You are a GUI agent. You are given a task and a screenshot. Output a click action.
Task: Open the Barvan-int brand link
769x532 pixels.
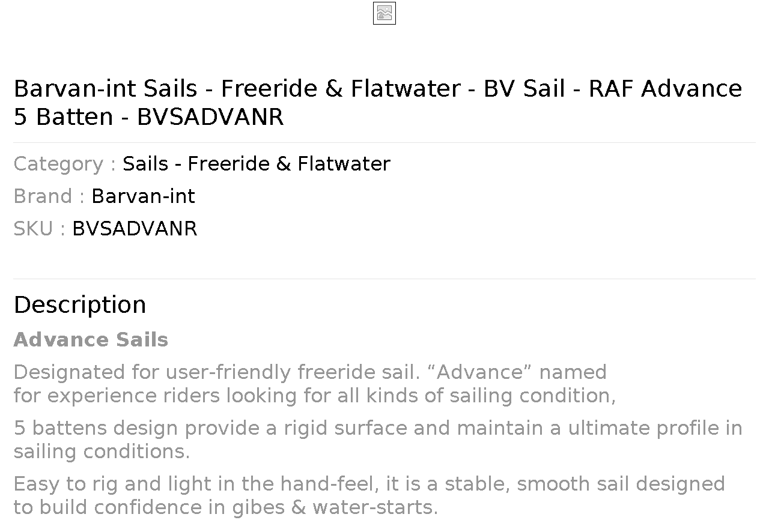[143, 196]
